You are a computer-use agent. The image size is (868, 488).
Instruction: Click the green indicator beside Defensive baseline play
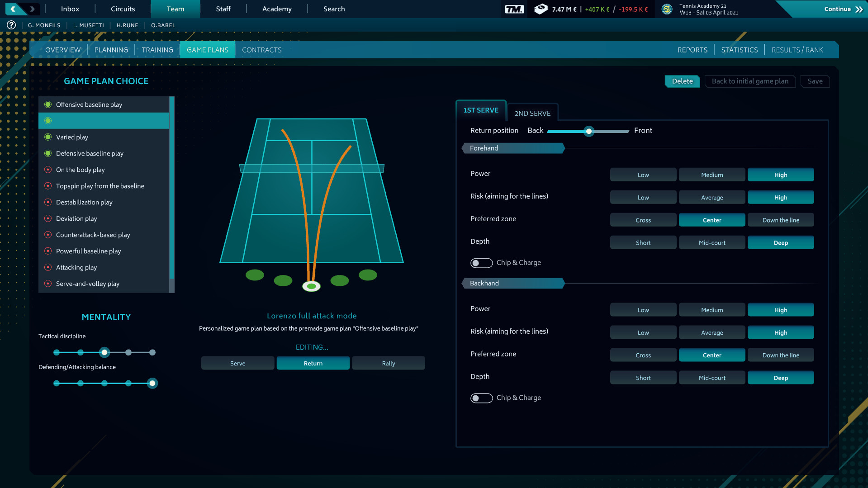click(x=48, y=153)
